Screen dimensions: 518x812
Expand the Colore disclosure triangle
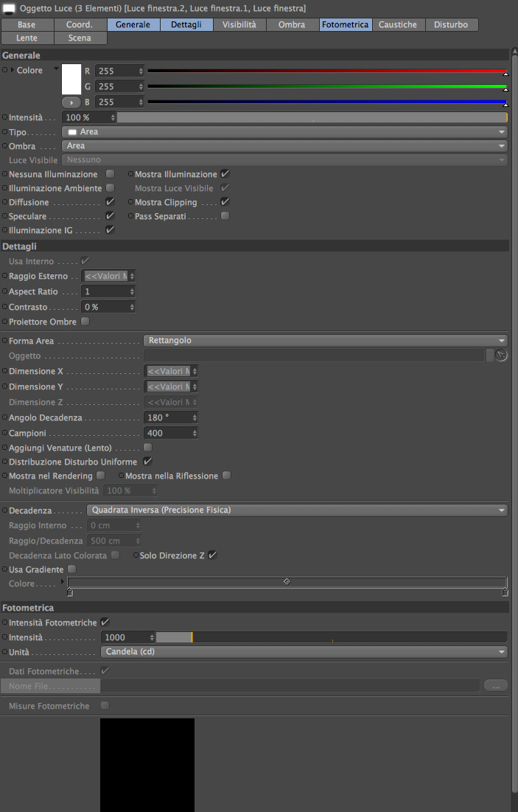13,70
